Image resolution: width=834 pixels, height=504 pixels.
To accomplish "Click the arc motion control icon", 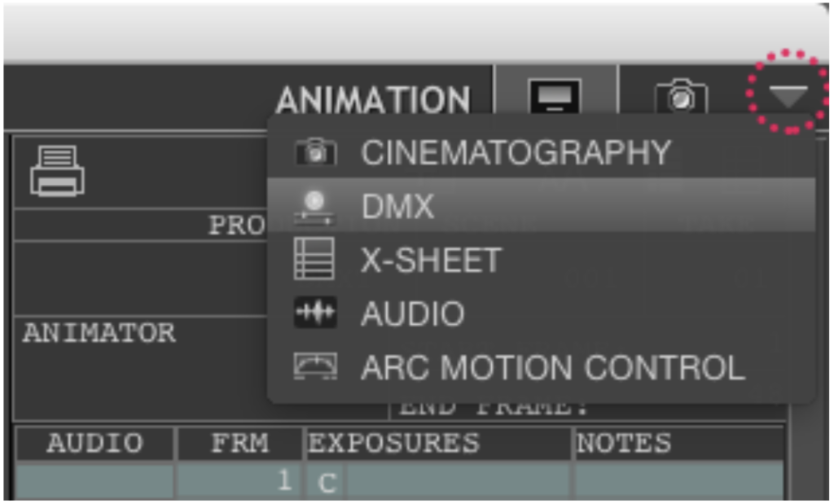I will click(x=315, y=366).
